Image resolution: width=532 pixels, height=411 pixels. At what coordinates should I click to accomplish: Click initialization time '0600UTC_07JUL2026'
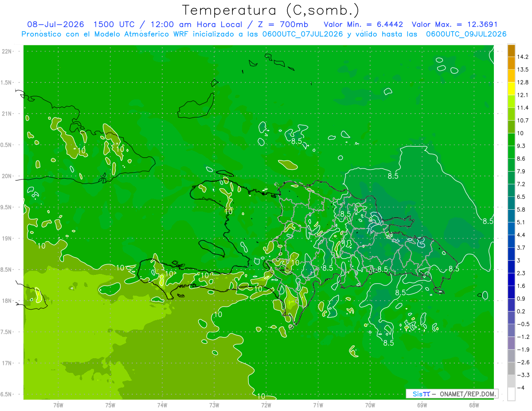(x=303, y=34)
